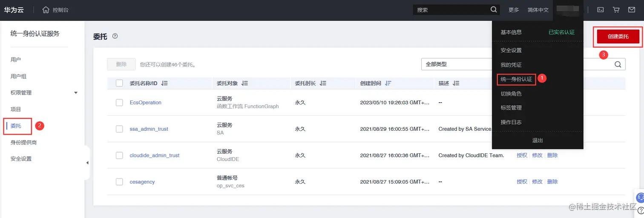The height and width of the screenshot is (218, 644).
Task: Check the cloudide_admin_trust row checkbox
Action: click(119, 155)
